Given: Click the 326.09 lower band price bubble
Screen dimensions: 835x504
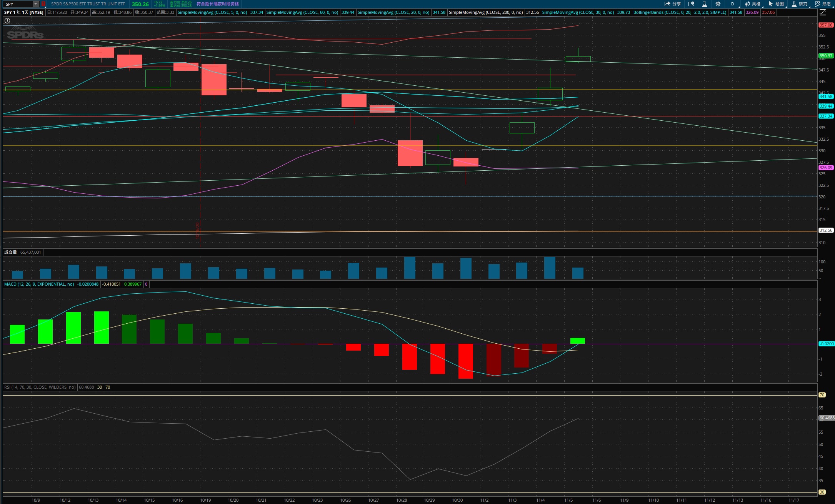Looking at the screenshot, I should pos(826,168).
